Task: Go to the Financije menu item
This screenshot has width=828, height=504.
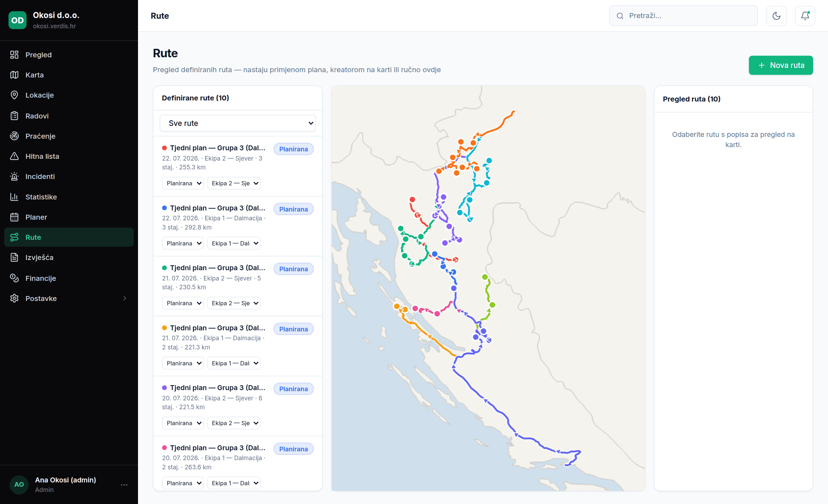Action: (69, 278)
